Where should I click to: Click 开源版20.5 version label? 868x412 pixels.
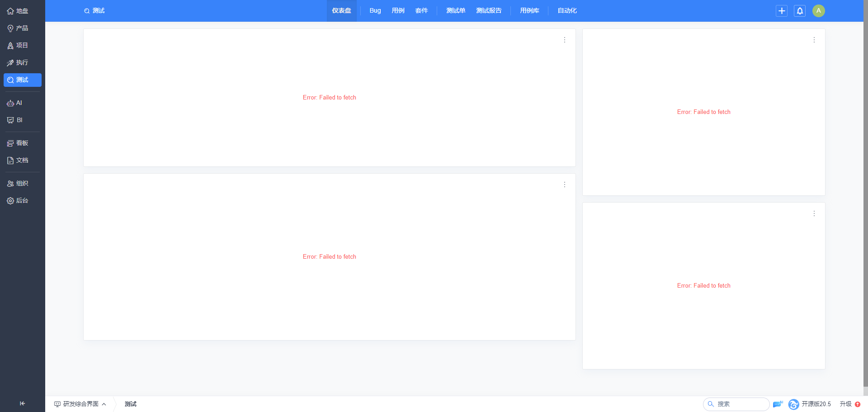click(816, 404)
